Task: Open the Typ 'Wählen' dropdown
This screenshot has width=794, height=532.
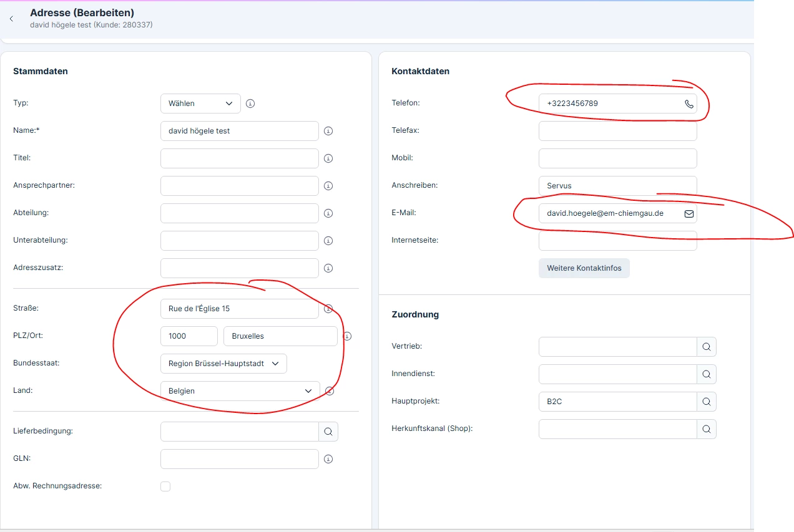Action: pyautogui.click(x=200, y=104)
